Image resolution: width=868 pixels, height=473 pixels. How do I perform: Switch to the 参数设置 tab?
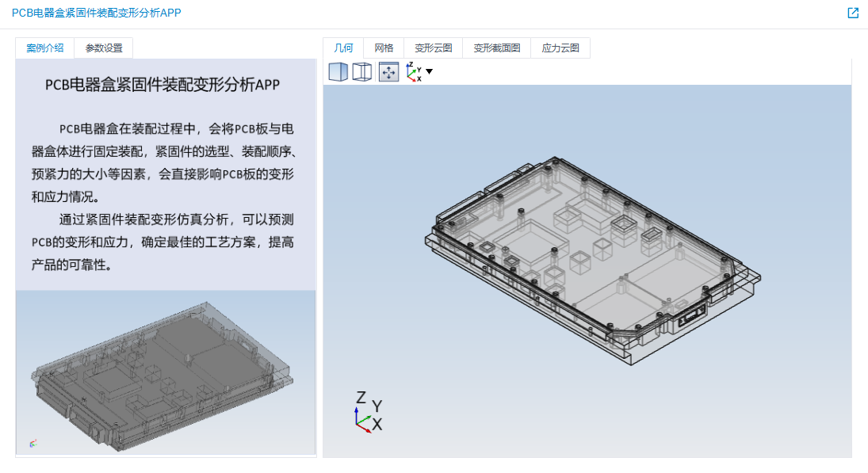pos(104,48)
